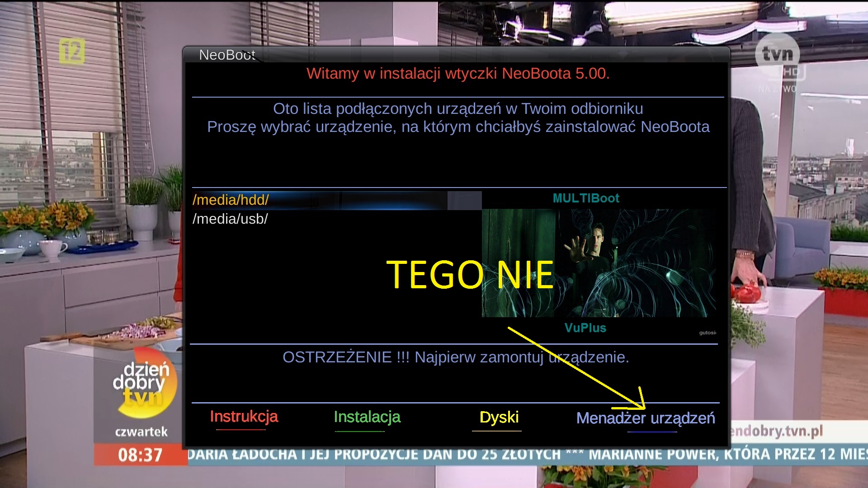868x488 pixels.
Task: Select the /media/usb/ device entry
Action: tap(337, 219)
